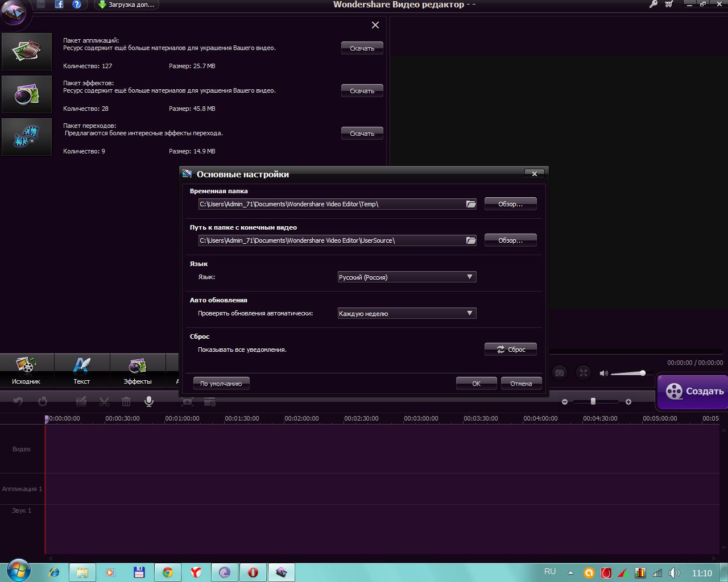Open Internet Explorer from the taskbar

(55, 572)
